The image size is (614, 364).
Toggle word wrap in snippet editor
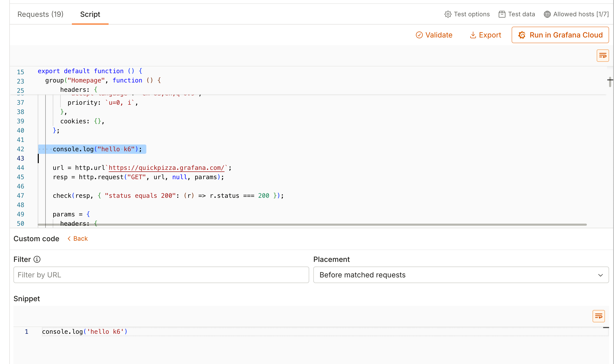[x=598, y=316]
